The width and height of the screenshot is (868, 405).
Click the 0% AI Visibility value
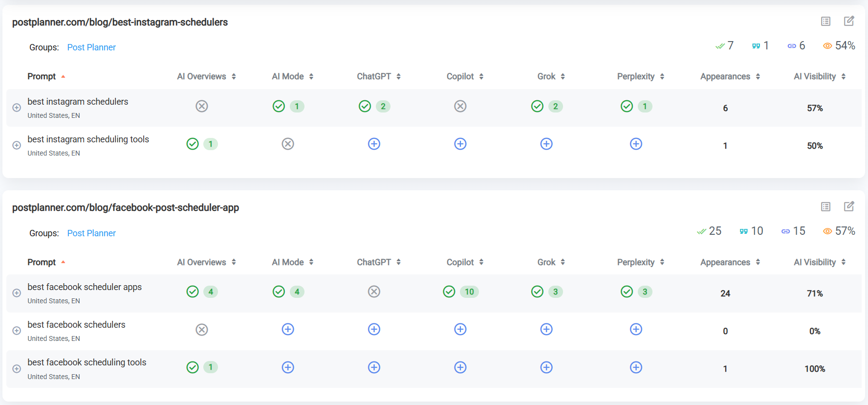pyautogui.click(x=815, y=331)
